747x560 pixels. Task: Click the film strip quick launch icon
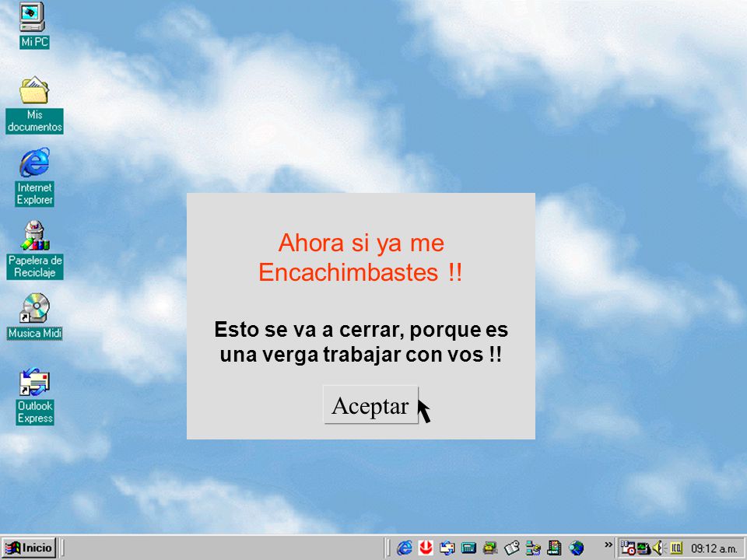pyautogui.click(x=554, y=548)
